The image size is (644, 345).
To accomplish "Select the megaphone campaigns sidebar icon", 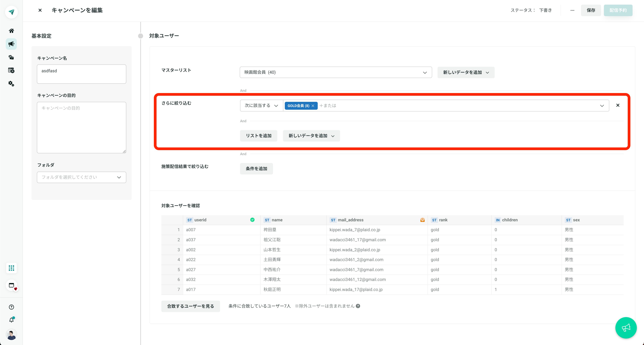I will coord(11,44).
